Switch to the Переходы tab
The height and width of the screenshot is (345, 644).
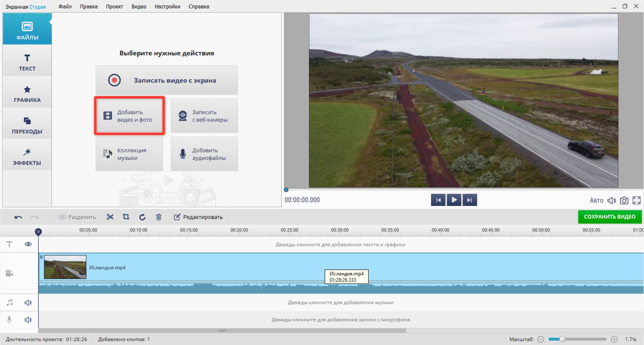pyautogui.click(x=27, y=125)
